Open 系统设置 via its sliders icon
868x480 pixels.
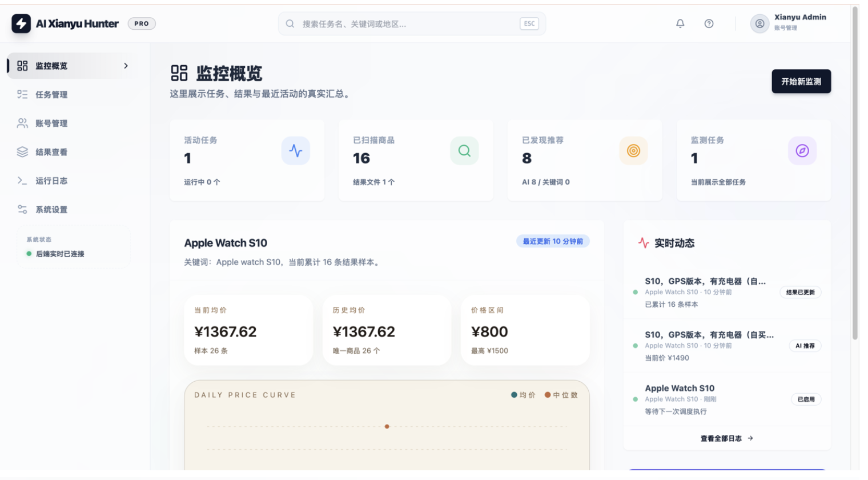click(x=22, y=209)
